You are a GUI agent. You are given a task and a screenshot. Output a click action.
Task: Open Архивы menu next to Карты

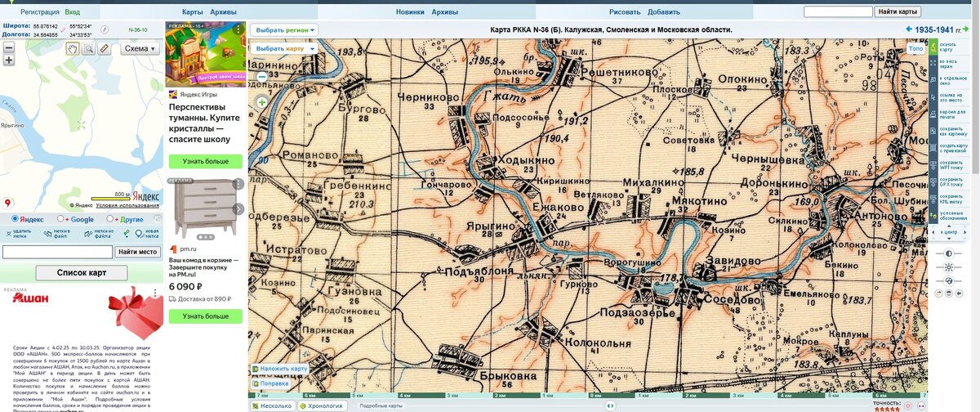pos(223,12)
